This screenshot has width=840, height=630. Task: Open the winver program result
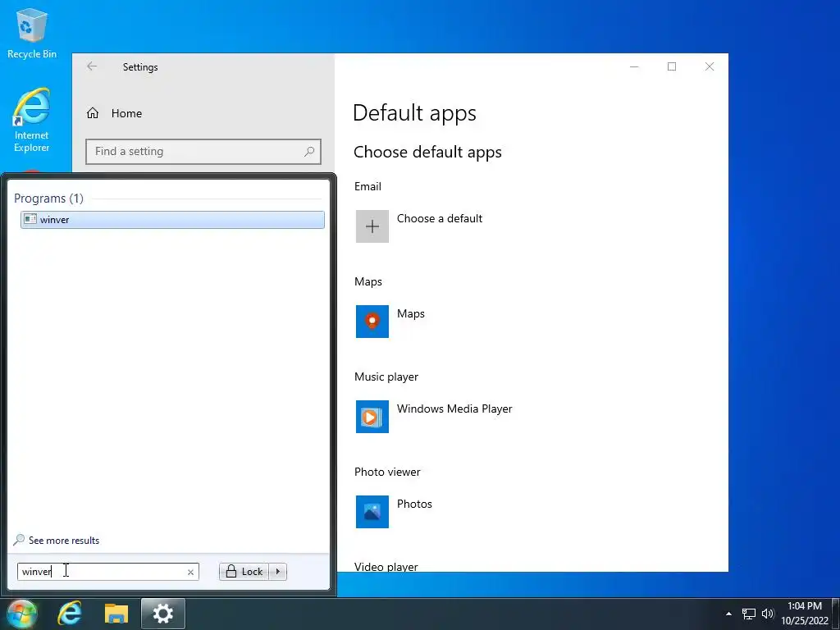(172, 220)
